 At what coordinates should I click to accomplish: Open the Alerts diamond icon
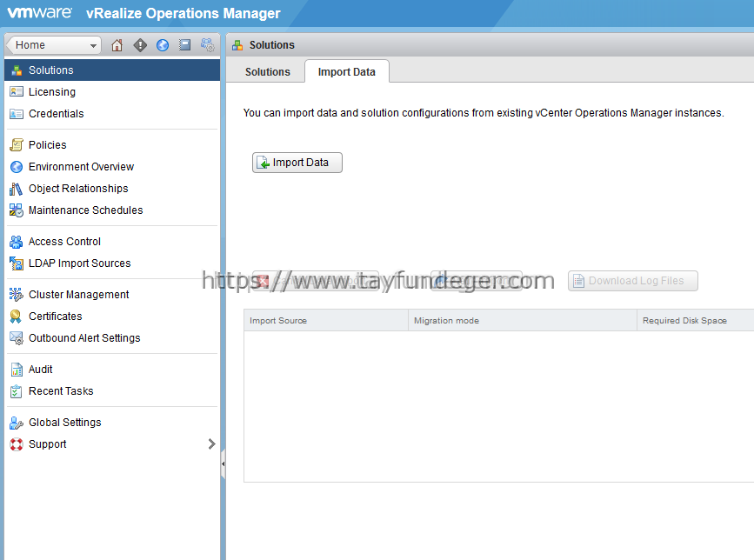(140, 45)
